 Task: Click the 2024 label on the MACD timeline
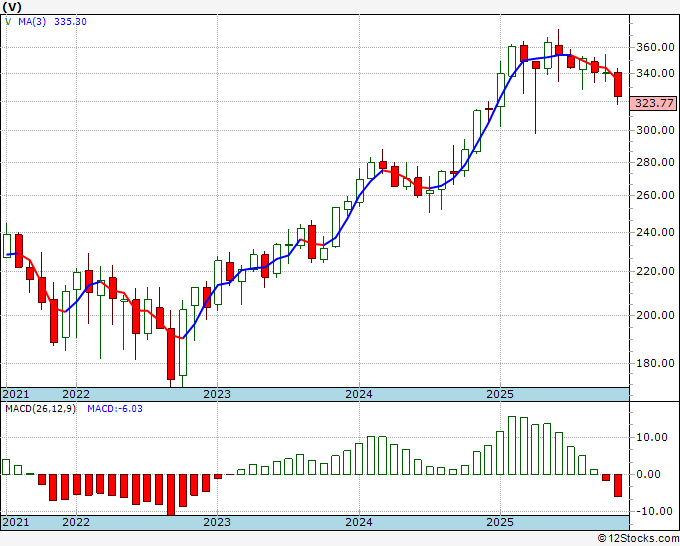(359, 522)
